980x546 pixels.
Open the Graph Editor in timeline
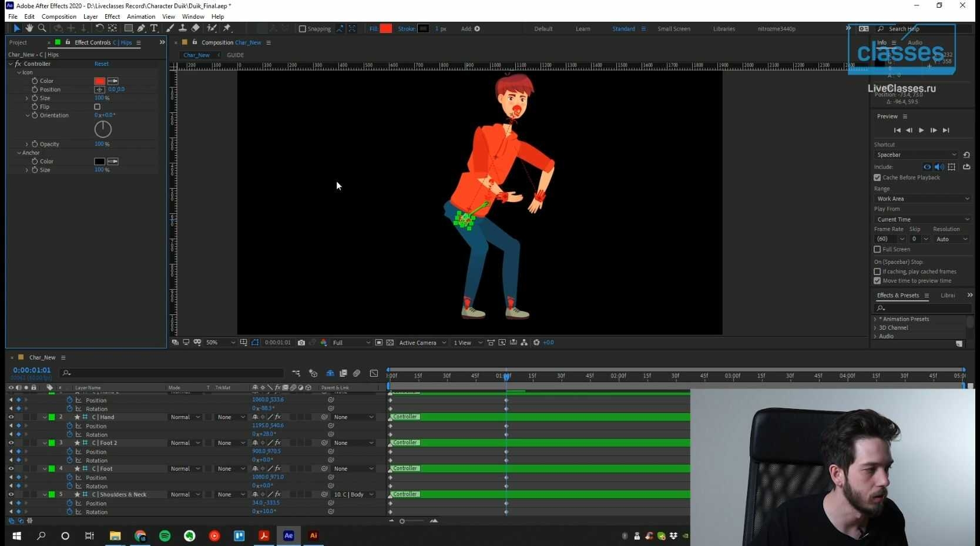pyautogui.click(x=374, y=373)
